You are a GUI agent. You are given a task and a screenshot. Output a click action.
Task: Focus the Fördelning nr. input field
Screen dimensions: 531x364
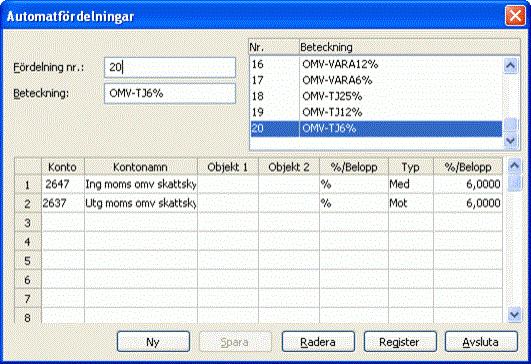coord(170,67)
